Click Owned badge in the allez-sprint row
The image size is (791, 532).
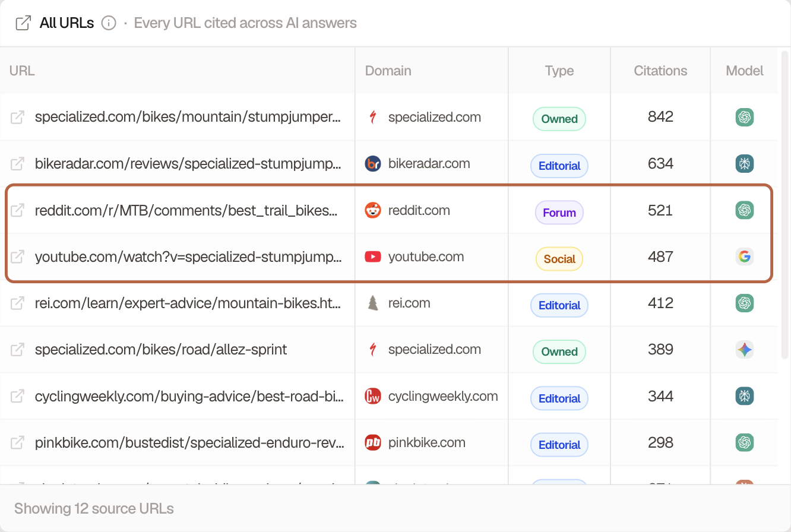tap(559, 351)
